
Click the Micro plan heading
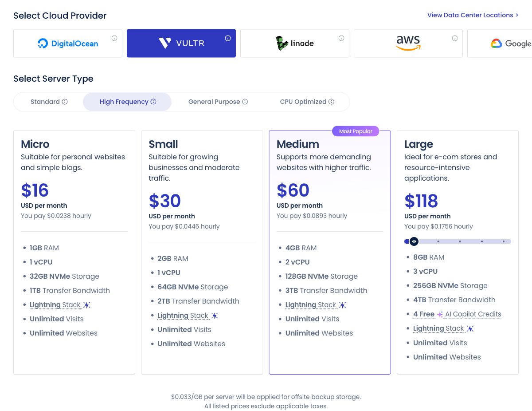pyautogui.click(x=35, y=144)
